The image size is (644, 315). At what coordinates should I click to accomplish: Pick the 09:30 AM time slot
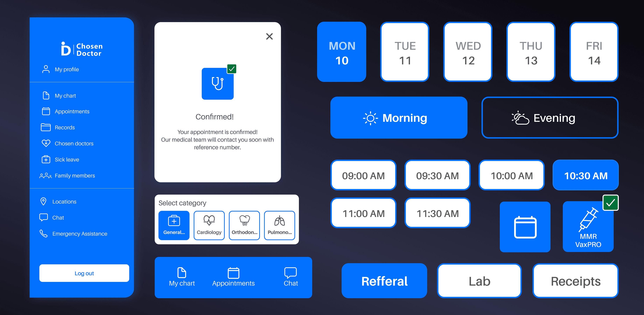[x=437, y=176]
